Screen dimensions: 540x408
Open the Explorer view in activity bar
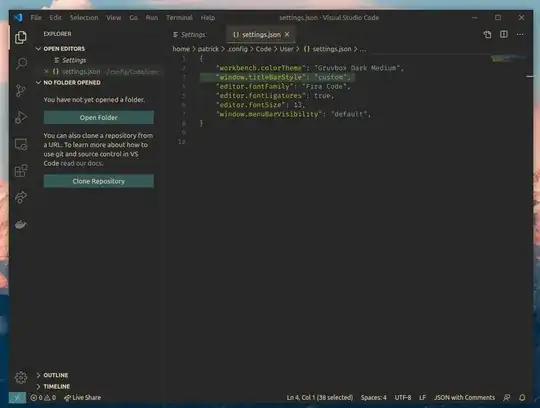(x=21, y=37)
